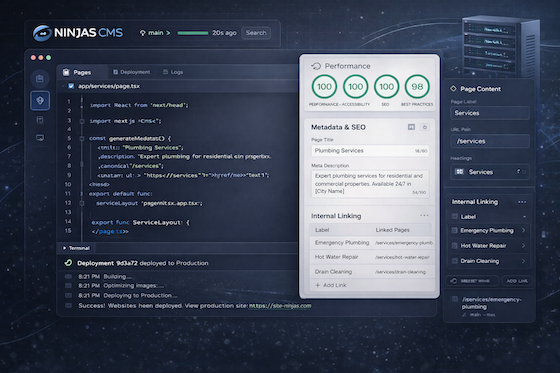Click the log icon beside Building...
560x373 pixels.
(x=68, y=277)
